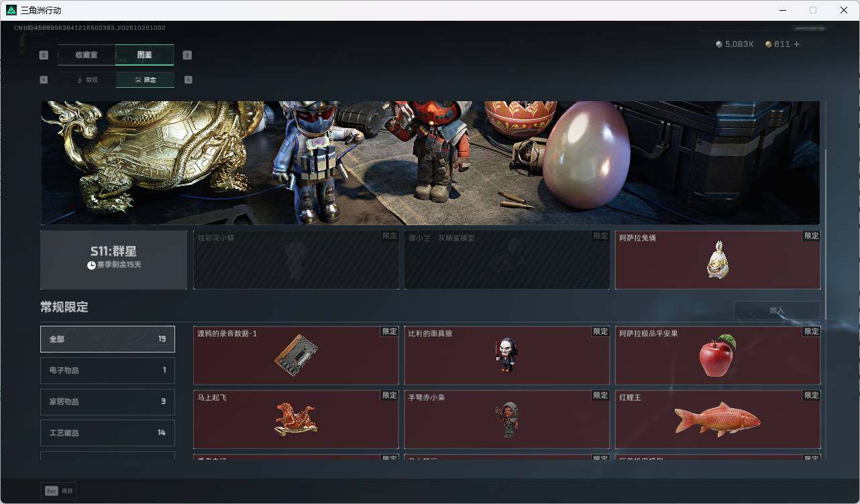Viewport: 860px width, 504px height.
Task: Click the 三角洲行动 app icon in title bar
Action: pyautogui.click(x=11, y=10)
